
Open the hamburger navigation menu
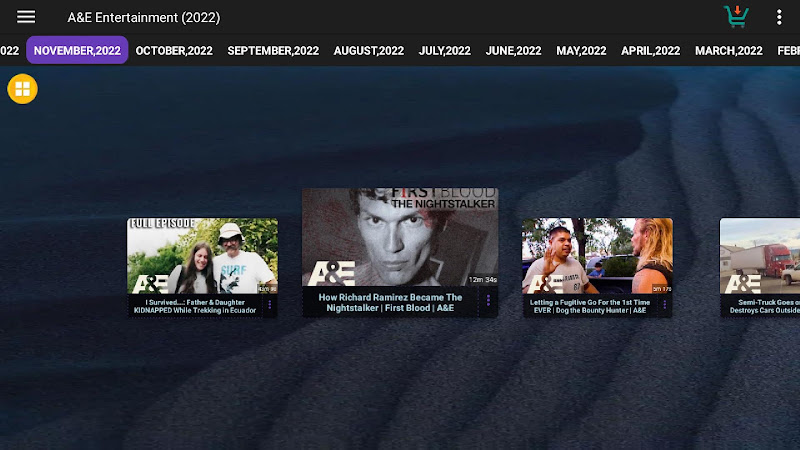pyautogui.click(x=26, y=17)
